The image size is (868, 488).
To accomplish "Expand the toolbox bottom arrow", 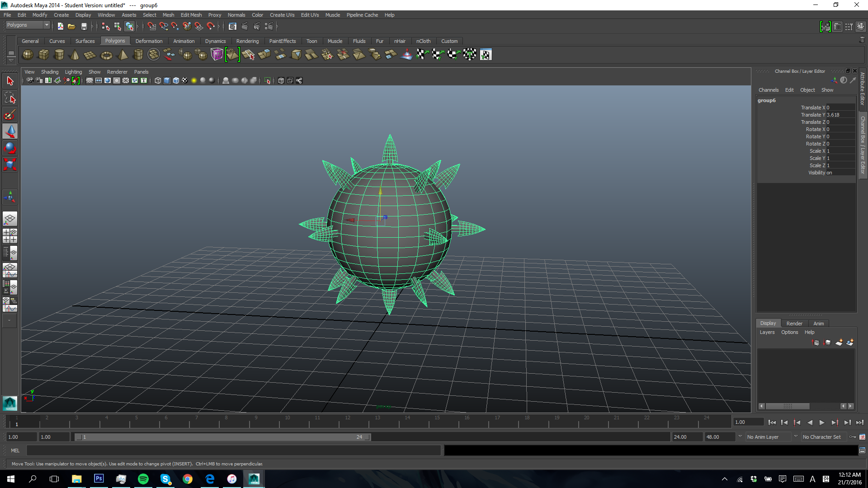I will click(x=9, y=320).
